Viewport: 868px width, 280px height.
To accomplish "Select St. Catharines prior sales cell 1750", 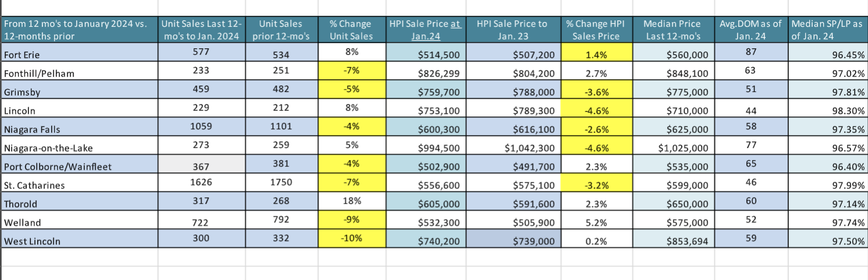I will click(x=281, y=185).
